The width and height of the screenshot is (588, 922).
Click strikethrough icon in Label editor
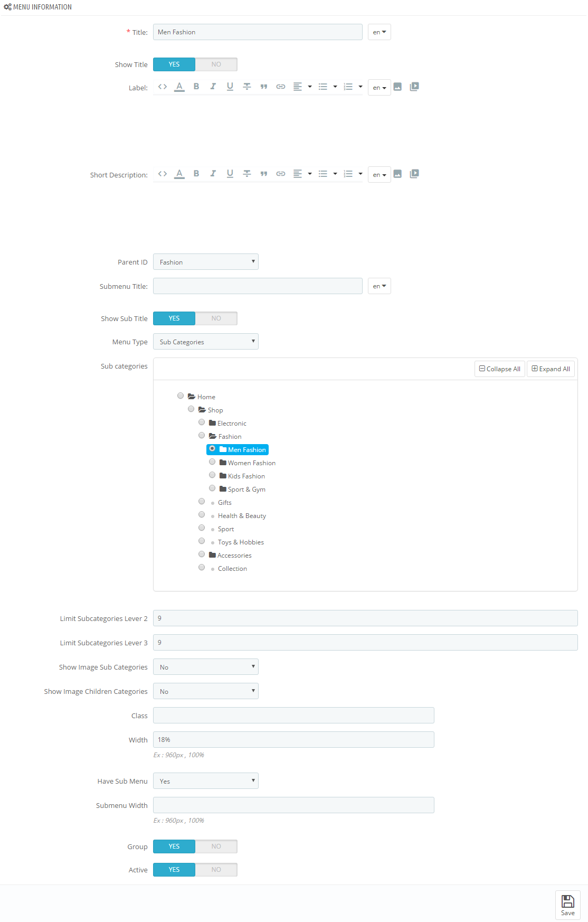(x=247, y=87)
